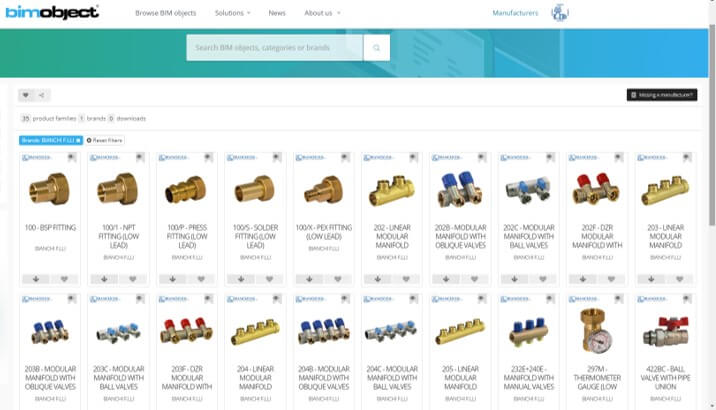The height and width of the screenshot is (410, 716).
Task: Click the share icon above results
Action: (x=42, y=95)
